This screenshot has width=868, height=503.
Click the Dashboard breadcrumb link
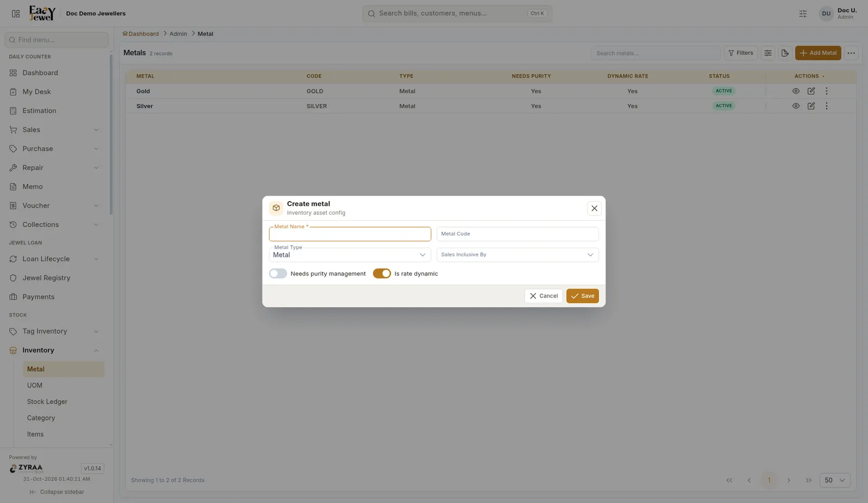click(141, 34)
